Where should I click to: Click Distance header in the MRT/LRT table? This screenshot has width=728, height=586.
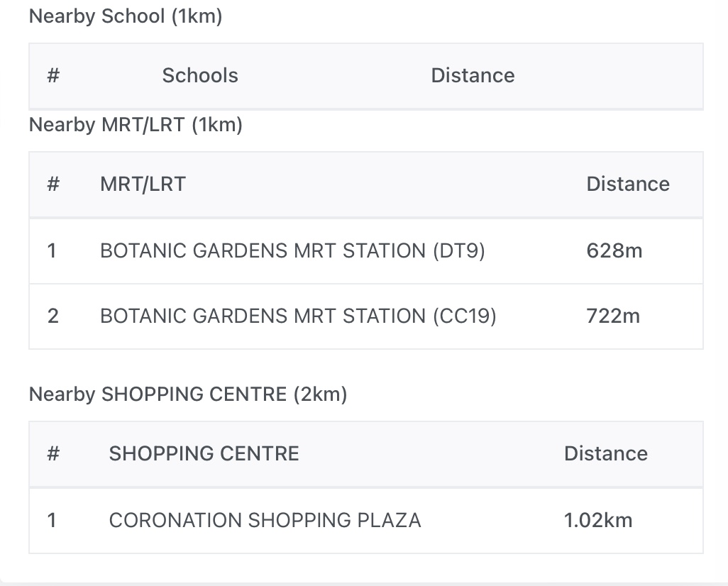[x=627, y=184]
